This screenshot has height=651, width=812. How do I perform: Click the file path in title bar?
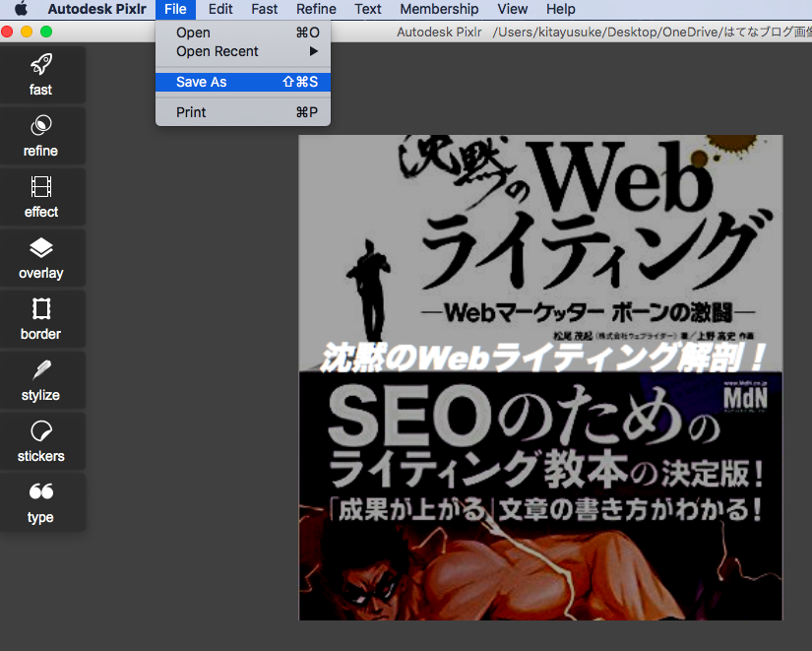click(x=652, y=33)
